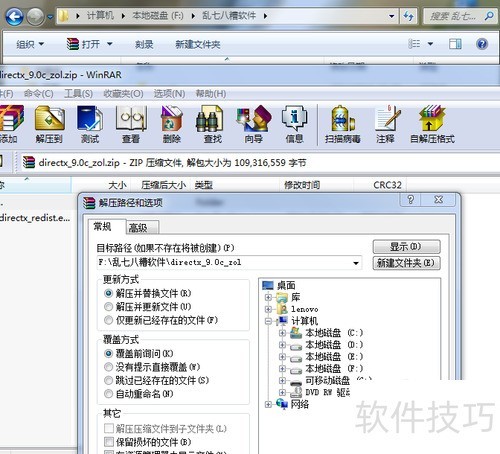This screenshot has height=454, width=500.
Task: Open the Tools (工具) menu
Action: (78, 94)
